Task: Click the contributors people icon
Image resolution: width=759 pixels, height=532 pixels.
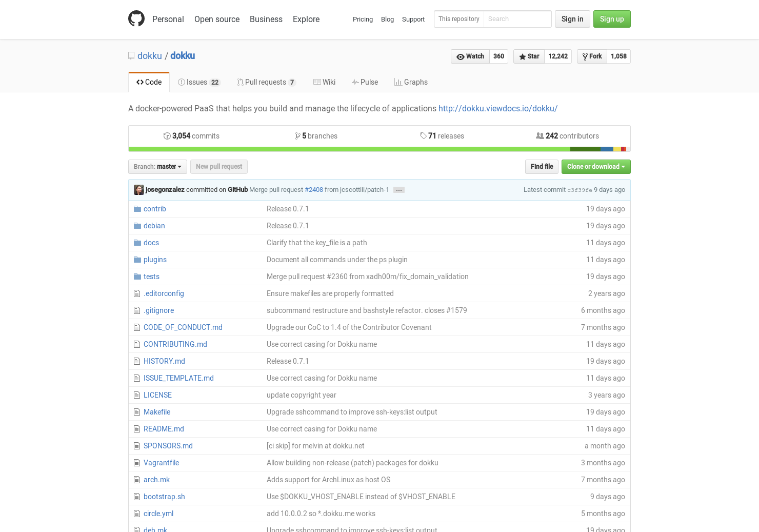Action: [x=540, y=136]
